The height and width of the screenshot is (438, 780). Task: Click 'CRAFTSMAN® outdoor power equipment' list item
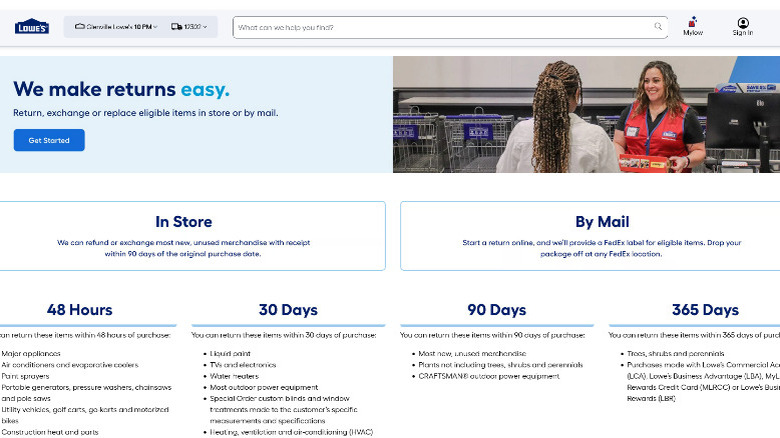(x=489, y=376)
